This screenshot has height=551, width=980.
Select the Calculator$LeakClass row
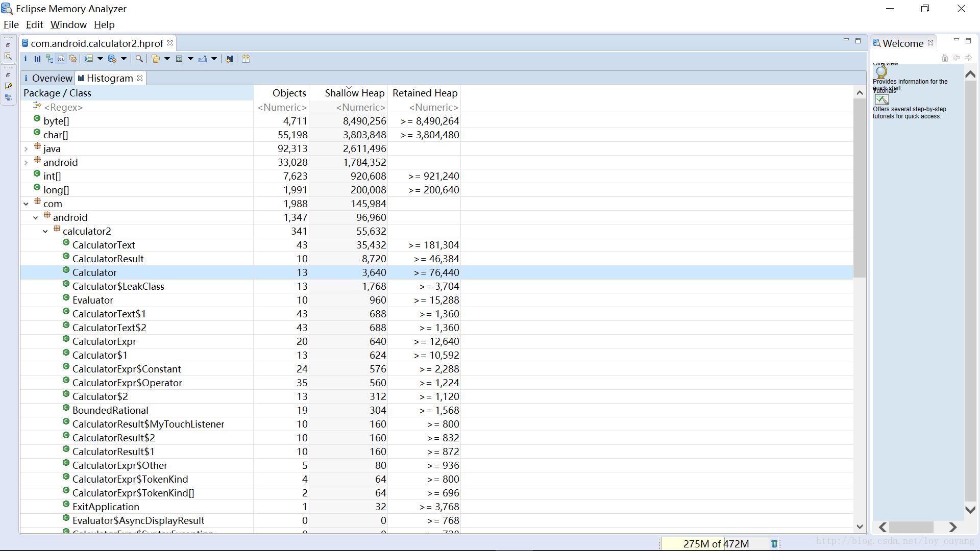(118, 287)
